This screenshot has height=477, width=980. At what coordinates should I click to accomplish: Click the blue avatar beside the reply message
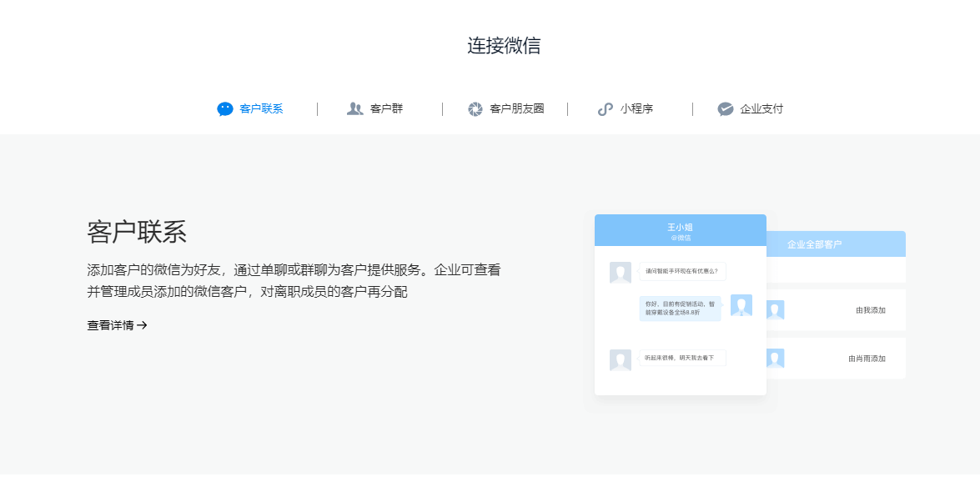click(x=741, y=305)
